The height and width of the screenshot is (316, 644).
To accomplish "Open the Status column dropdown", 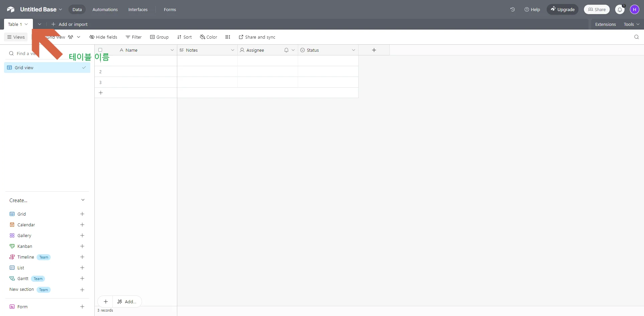I will [x=353, y=50].
